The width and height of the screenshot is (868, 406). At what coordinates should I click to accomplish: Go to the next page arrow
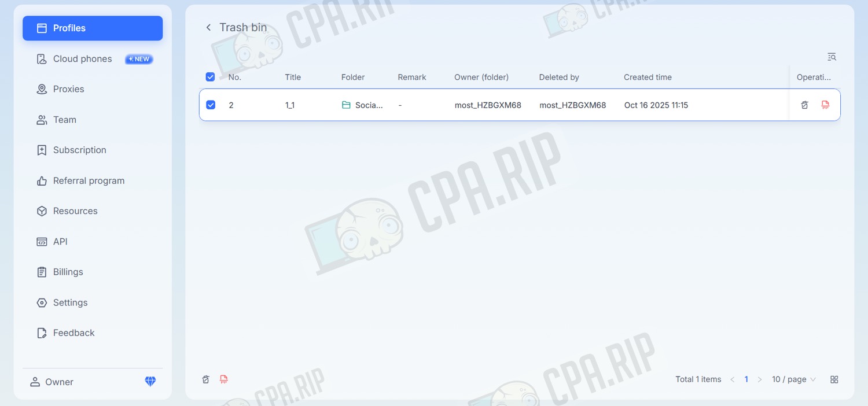(760, 379)
